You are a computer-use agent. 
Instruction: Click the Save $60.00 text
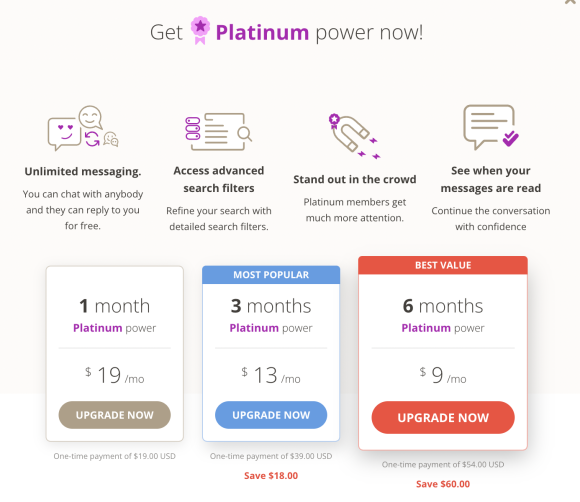pos(443,484)
